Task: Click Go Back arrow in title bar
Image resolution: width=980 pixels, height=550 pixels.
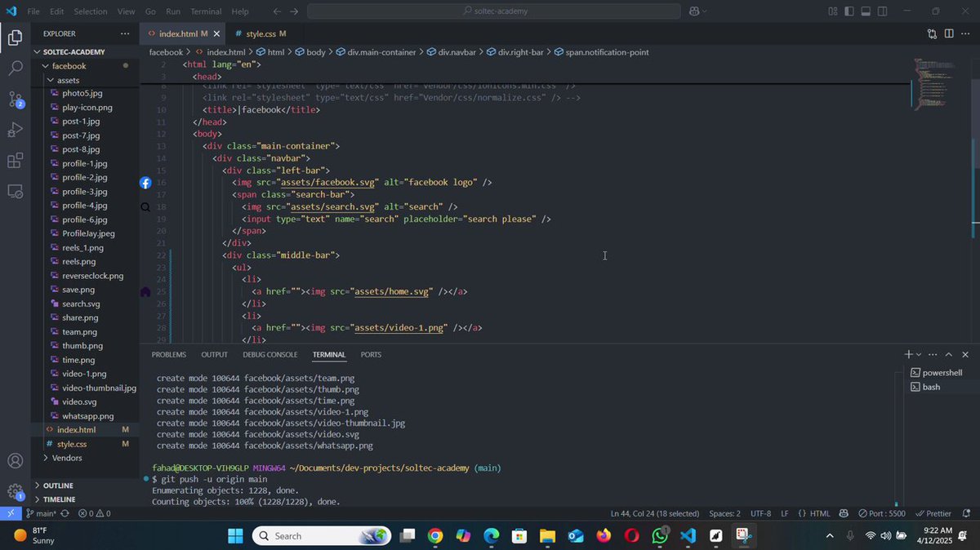Action: pyautogui.click(x=277, y=11)
